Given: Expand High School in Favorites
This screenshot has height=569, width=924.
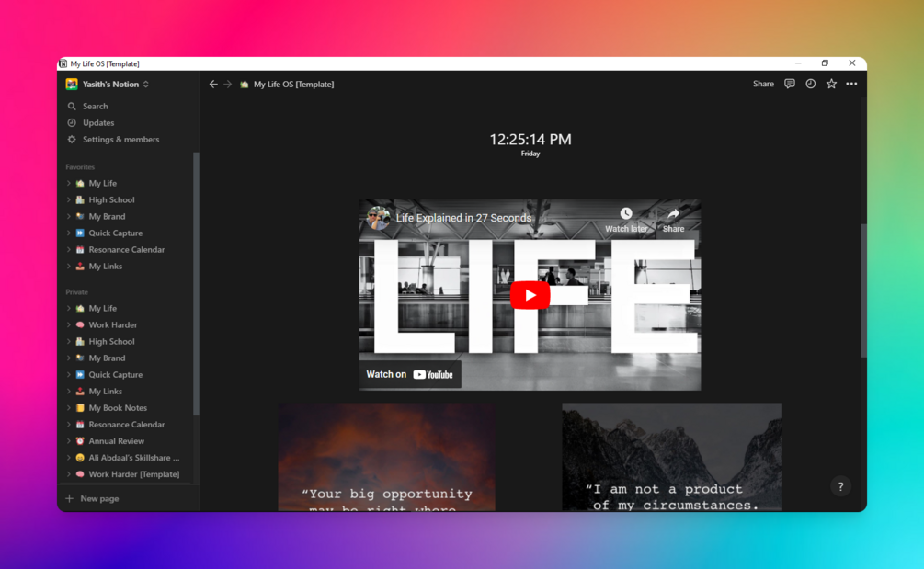Looking at the screenshot, I should click(x=68, y=199).
